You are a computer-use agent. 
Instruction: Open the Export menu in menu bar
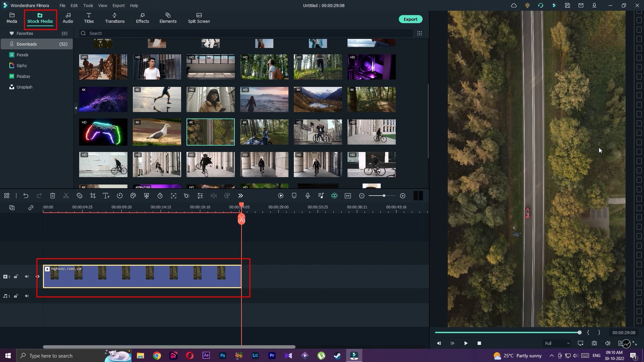[x=118, y=5]
